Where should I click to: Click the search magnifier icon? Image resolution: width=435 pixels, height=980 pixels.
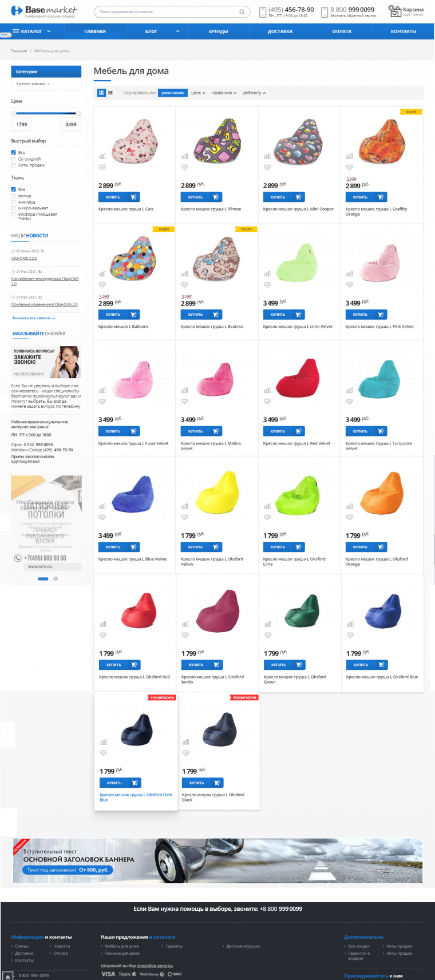tap(242, 11)
